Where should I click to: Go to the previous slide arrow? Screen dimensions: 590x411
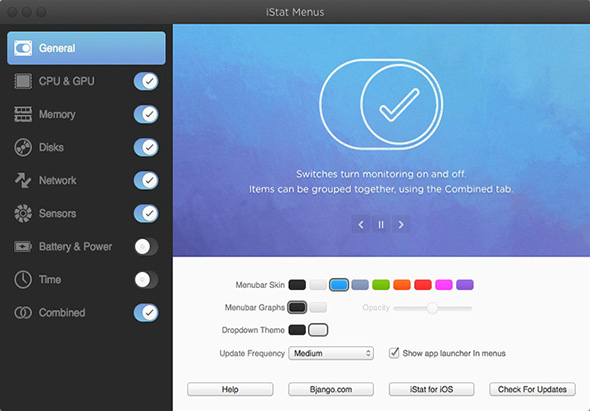tap(361, 225)
